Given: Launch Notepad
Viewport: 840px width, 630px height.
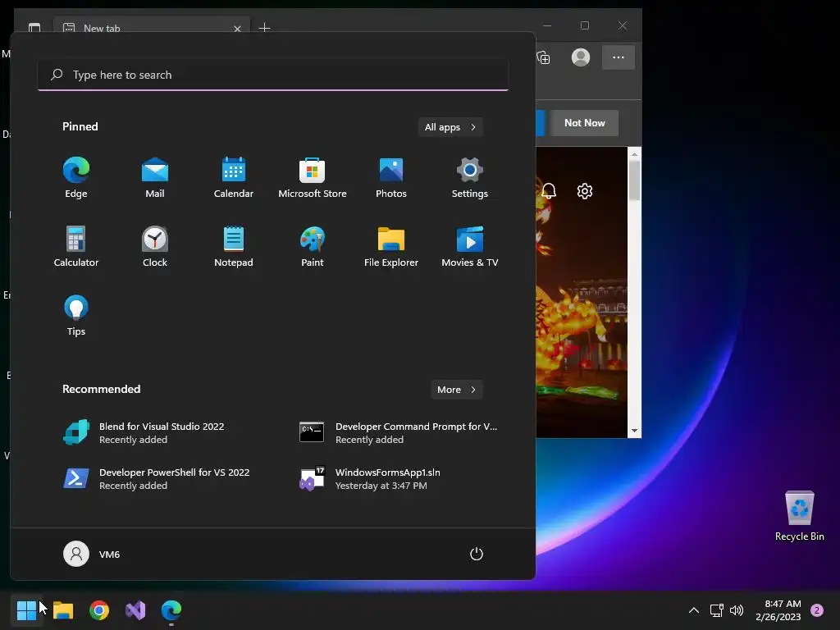Looking at the screenshot, I should click(234, 246).
